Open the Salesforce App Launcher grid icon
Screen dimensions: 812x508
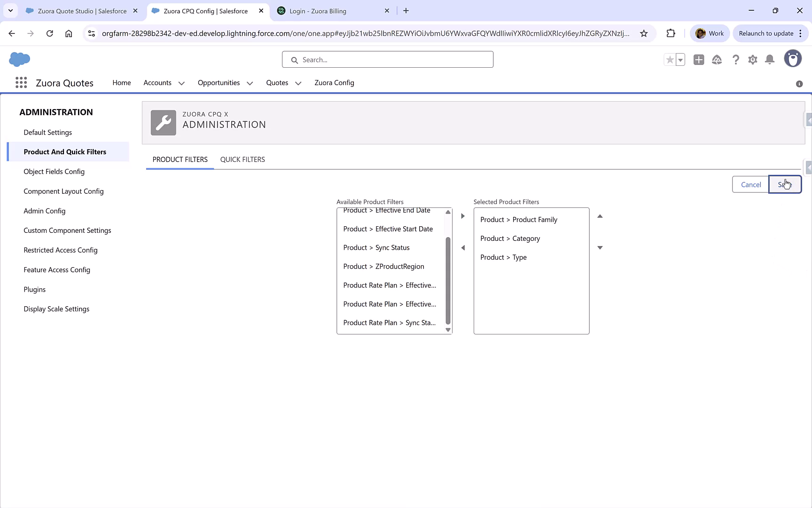21,82
